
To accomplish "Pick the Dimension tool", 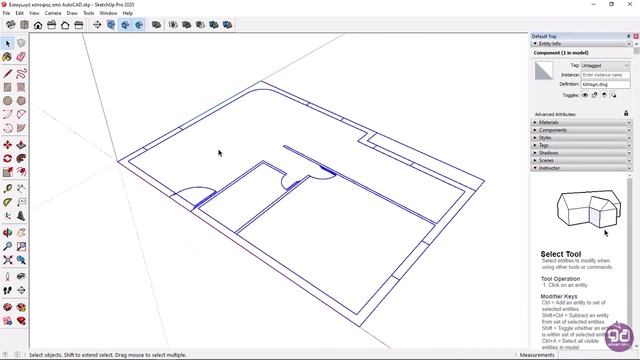I will [21, 189].
